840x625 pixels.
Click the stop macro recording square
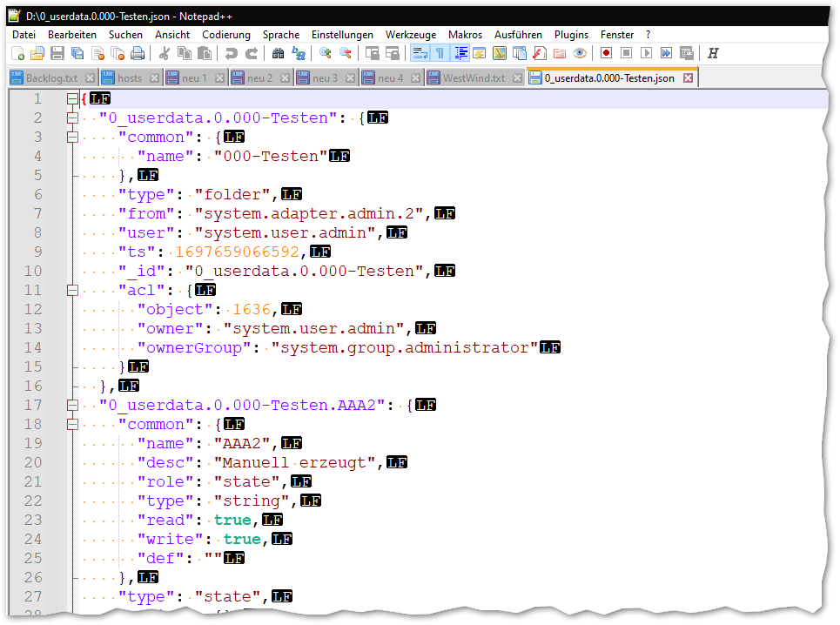[626, 53]
